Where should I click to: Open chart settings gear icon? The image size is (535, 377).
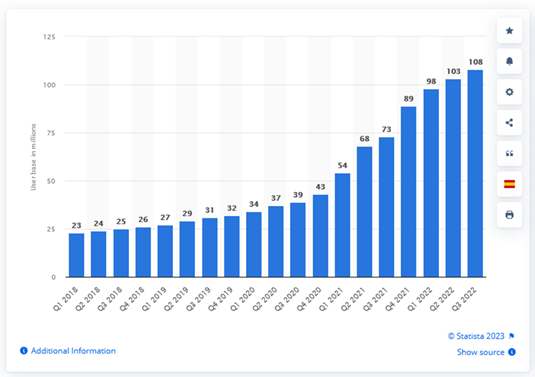[509, 92]
